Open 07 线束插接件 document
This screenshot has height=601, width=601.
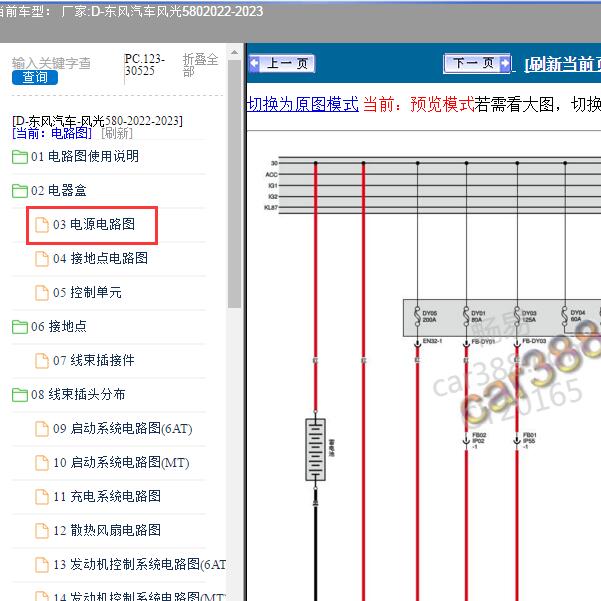click(x=94, y=360)
